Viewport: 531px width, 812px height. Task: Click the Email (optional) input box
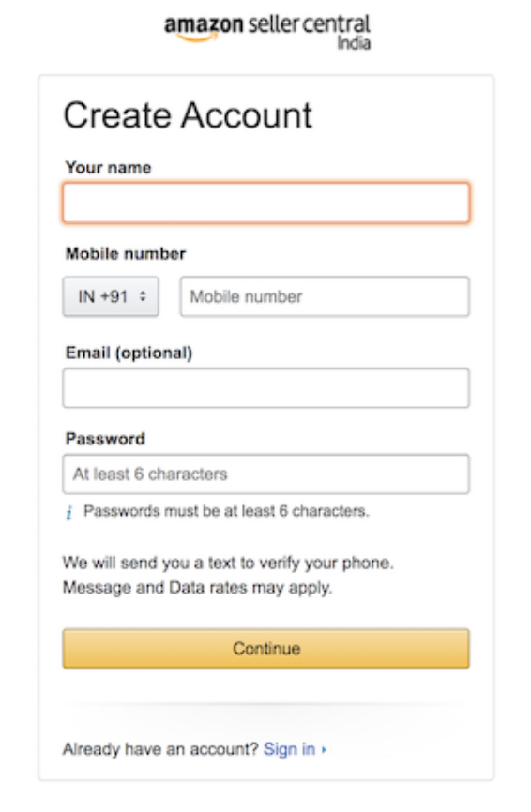pyautogui.click(x=266, y=388)
